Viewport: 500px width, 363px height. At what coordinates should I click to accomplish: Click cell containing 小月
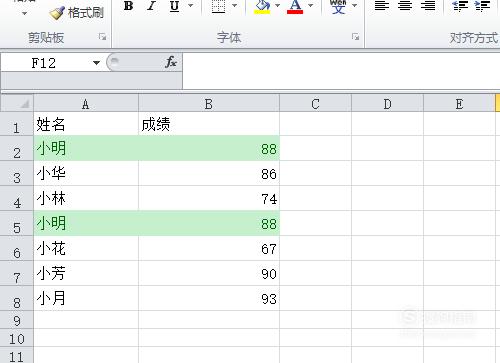coord(86,298)
